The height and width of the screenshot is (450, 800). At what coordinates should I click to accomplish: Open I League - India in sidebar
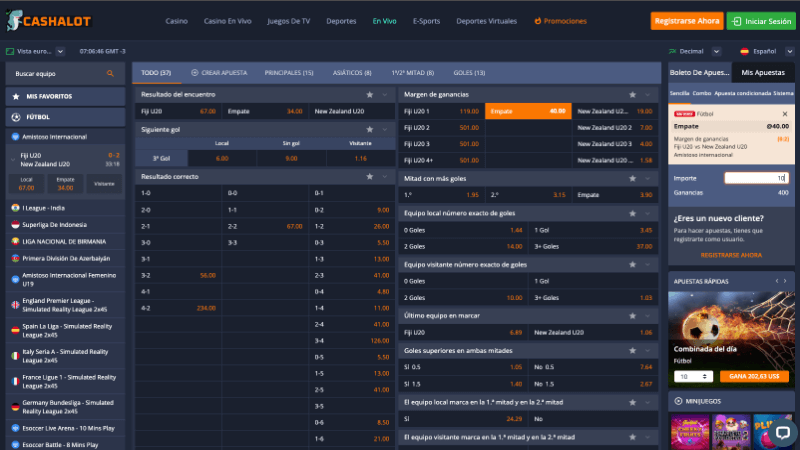(65, 208)
